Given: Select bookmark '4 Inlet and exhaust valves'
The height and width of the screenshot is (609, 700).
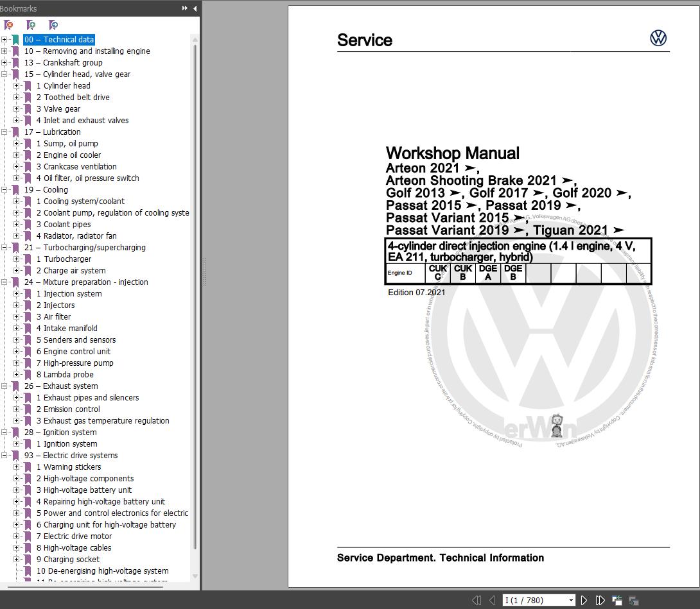Looking at the screenshot, I should point(82,121).
